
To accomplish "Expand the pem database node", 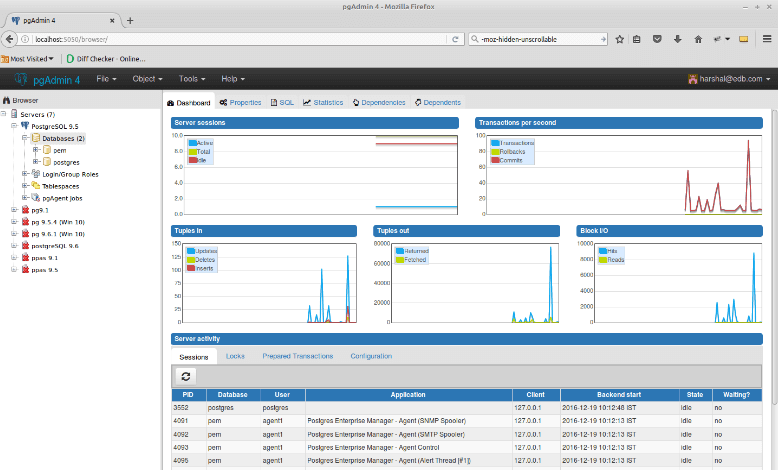I will pos(35,150).
